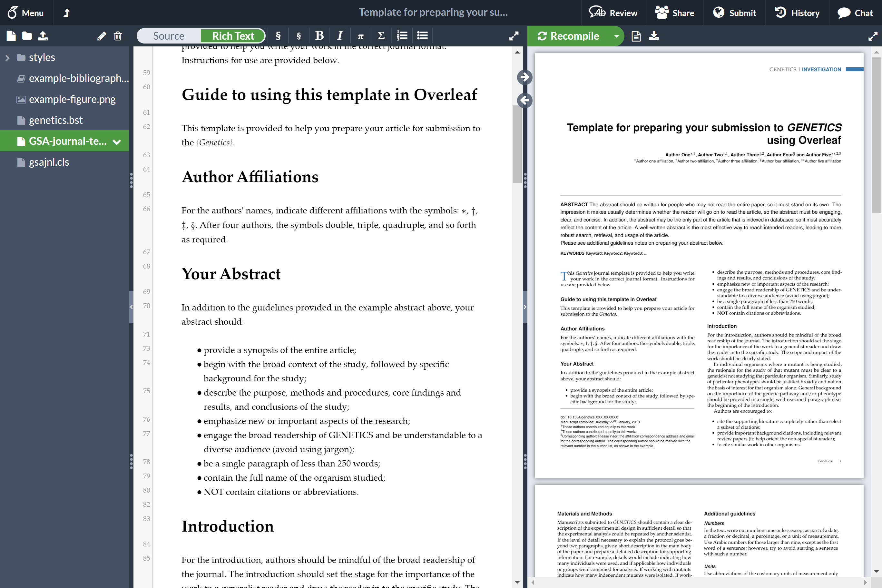This screenshot has height=588, width=882.
Task: Click the new file icon
Action: pyautogui.click(x=11, y=36)
